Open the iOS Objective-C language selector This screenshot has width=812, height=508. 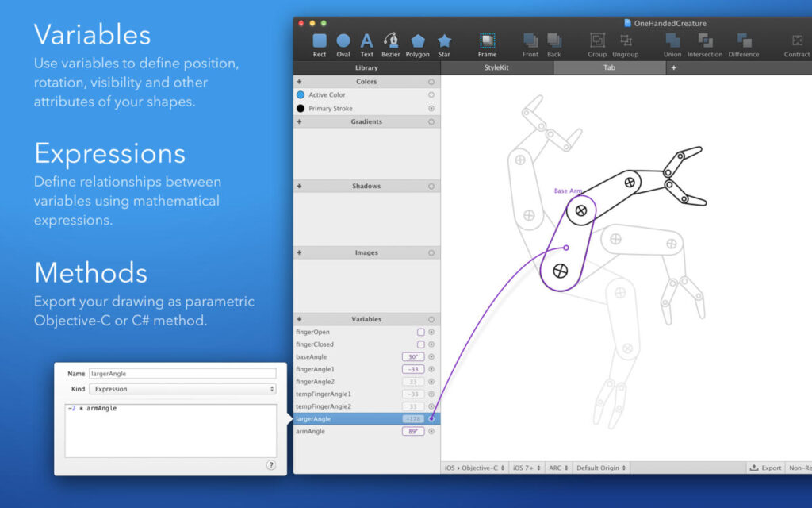[x=475, y=468]
